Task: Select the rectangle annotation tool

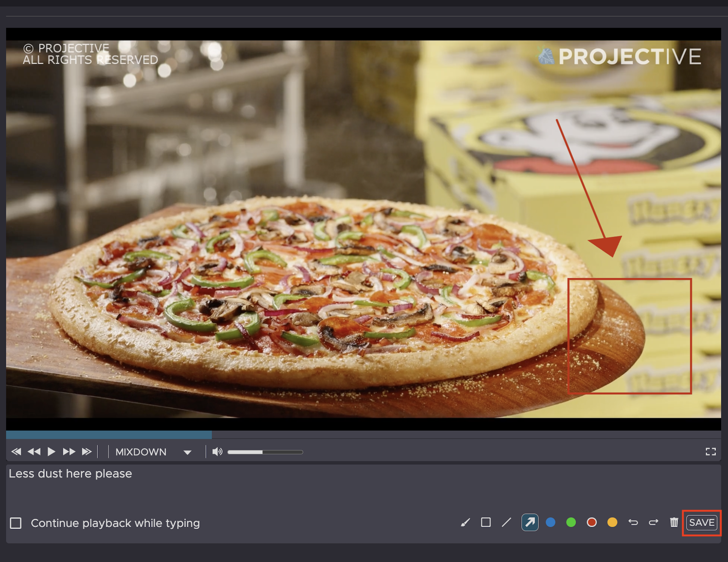Action: tap(486, 523)
